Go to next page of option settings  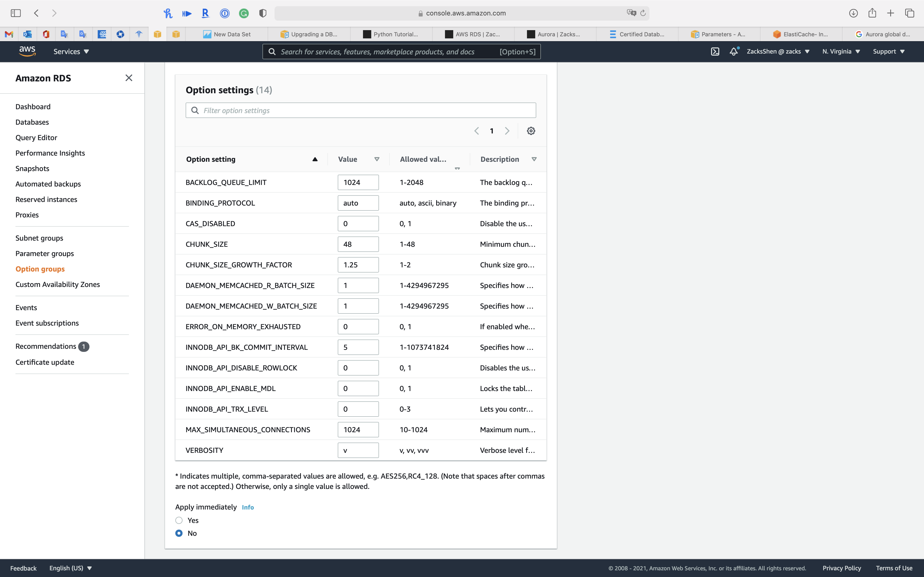click(507, 131)
